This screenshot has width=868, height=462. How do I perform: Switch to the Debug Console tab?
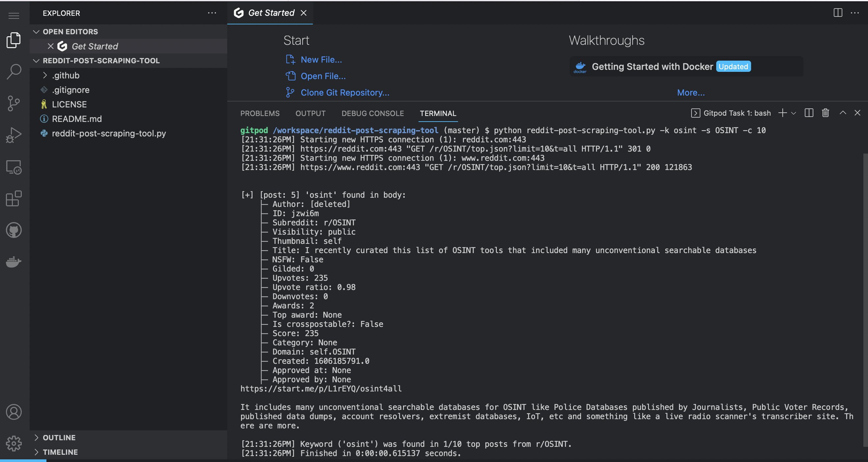point(372,113)
